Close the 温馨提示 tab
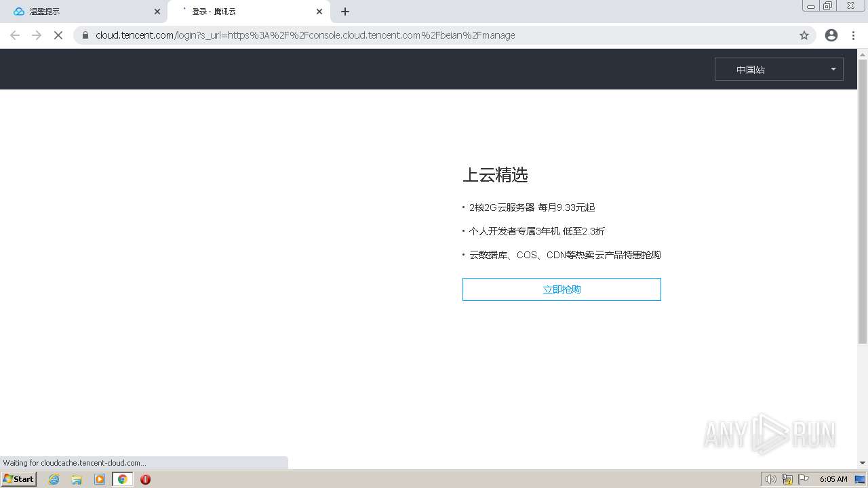Screen dimensions: 868x488 (x=157, y=12)
